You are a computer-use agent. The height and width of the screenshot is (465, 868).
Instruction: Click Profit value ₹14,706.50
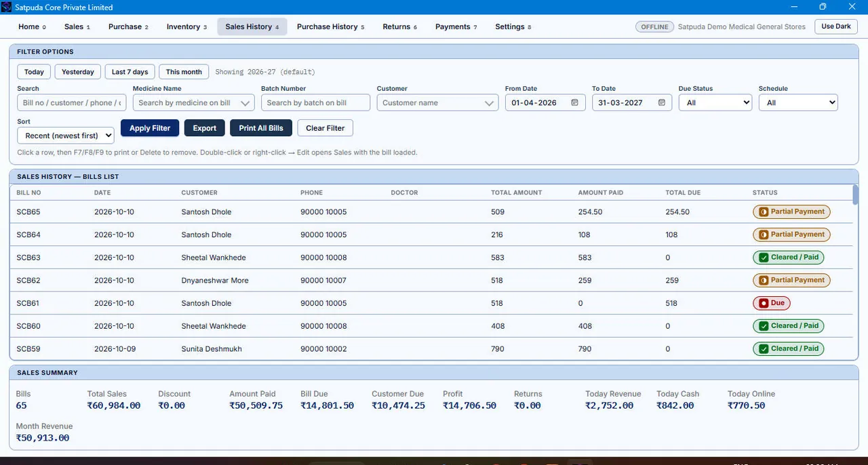(x=470, y=405)
